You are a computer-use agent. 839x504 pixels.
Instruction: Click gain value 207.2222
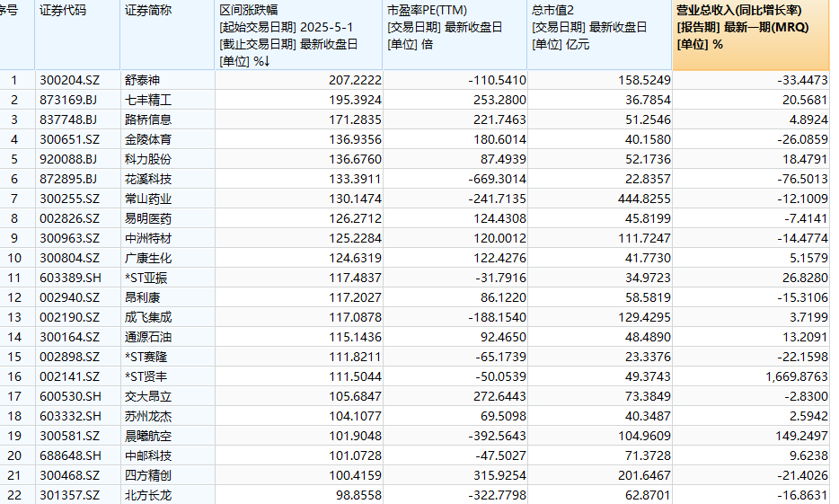pyautogui.click(x=356, y=80)
